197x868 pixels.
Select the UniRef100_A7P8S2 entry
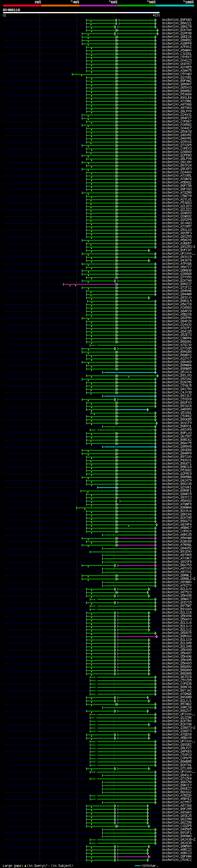(177, 47)
